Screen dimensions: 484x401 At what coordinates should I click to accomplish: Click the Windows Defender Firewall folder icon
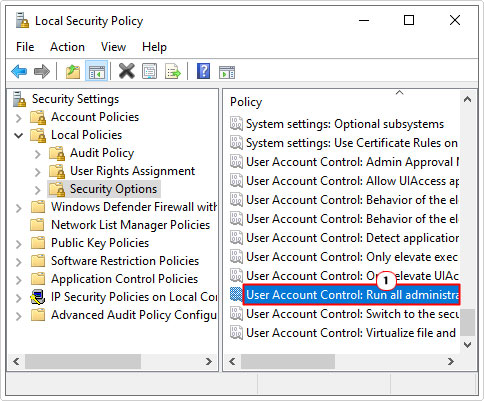37,207
